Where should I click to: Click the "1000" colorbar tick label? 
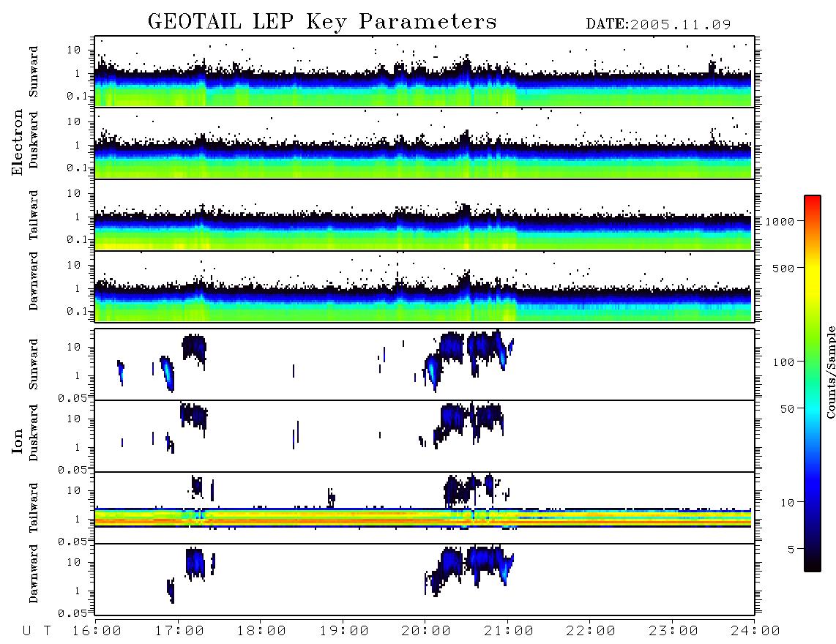tap(780, 221)
